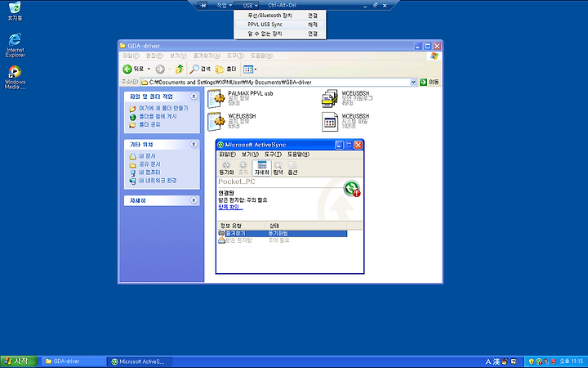Open the Back history dropdown arrow

[x=149, y=69]
